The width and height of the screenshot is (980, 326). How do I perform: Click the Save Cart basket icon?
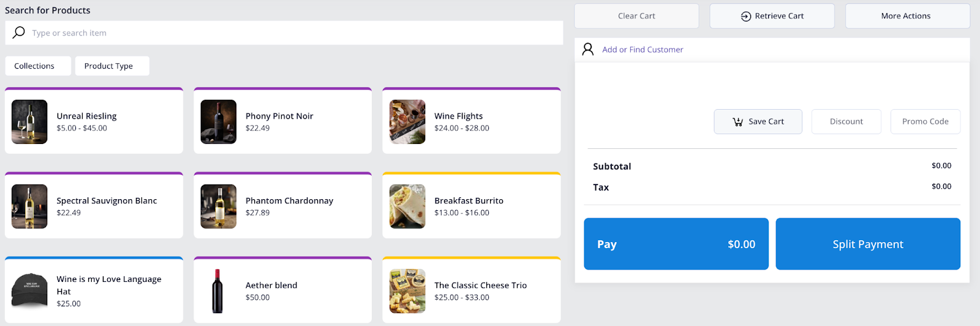coord(738,122)
